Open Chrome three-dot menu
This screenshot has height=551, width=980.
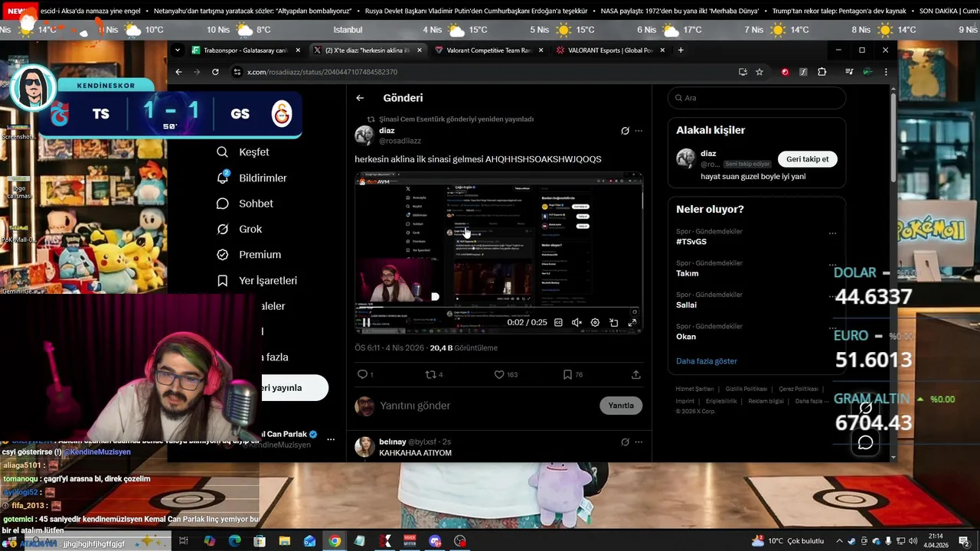[886, 72]
